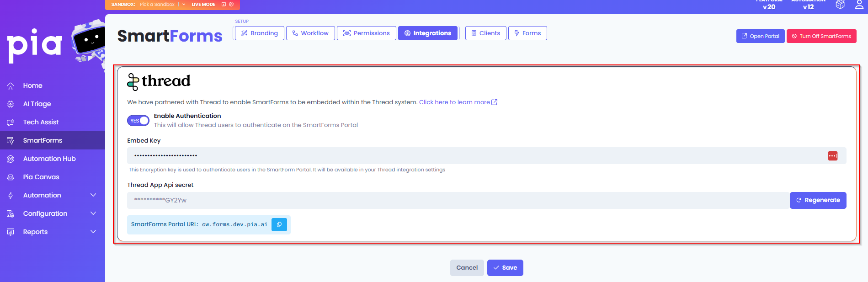Open AI Triage from sidebar
The image size is (868, 282).
click(37, 104)
